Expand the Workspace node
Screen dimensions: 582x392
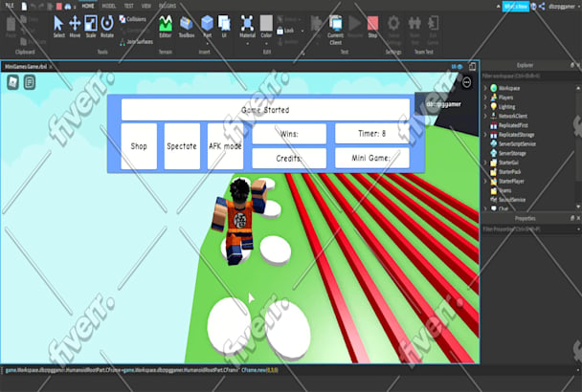pos(485,88)
